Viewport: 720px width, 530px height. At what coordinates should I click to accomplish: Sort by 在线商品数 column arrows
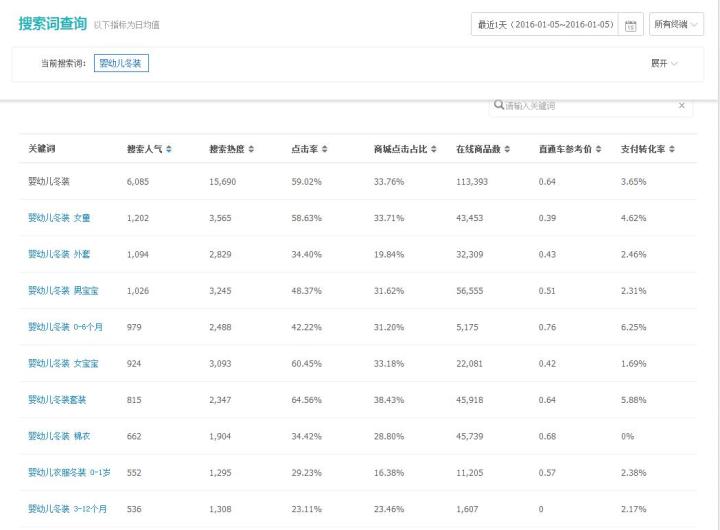(508, 149)
